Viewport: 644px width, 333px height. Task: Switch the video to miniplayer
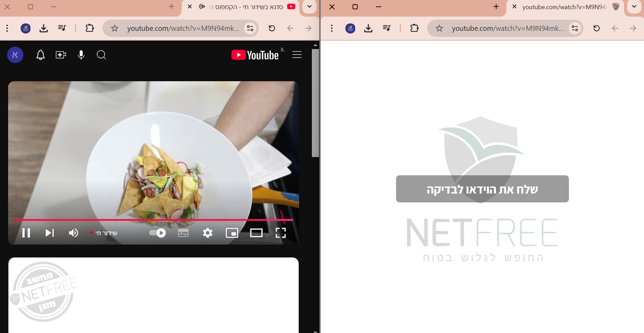pyautogui.click(x=232, y=233)
